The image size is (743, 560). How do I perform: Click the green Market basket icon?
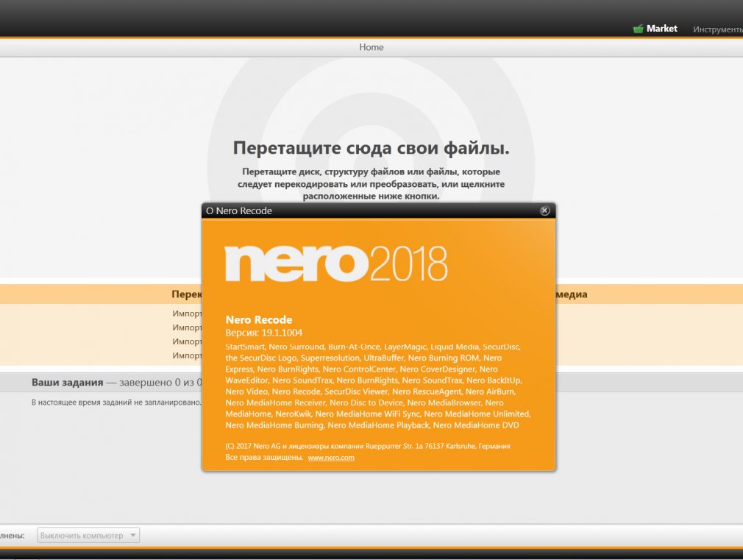click(638, 29)
